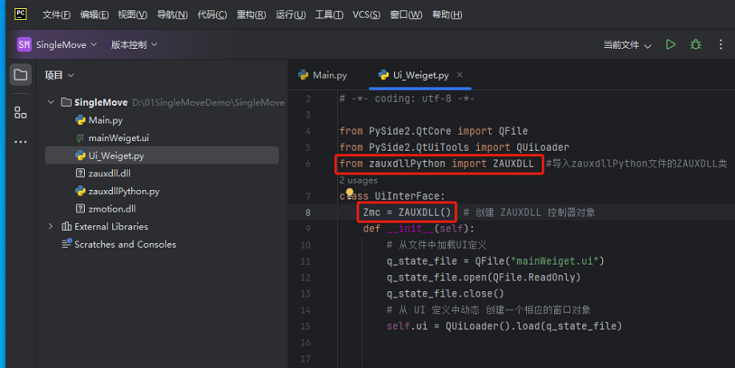Viewport: 735px width, 368px height.
Task: Open the 当前文件 run configuration dropdown
Action: pos(627,45)
